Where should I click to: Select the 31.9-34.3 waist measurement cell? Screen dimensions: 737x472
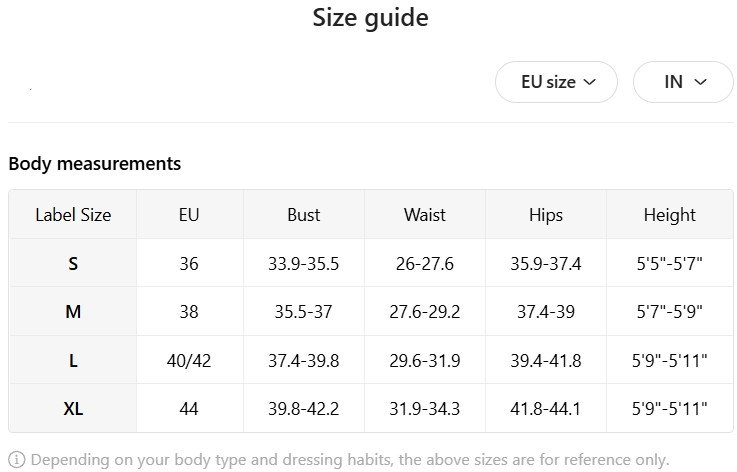pos(425,408)
